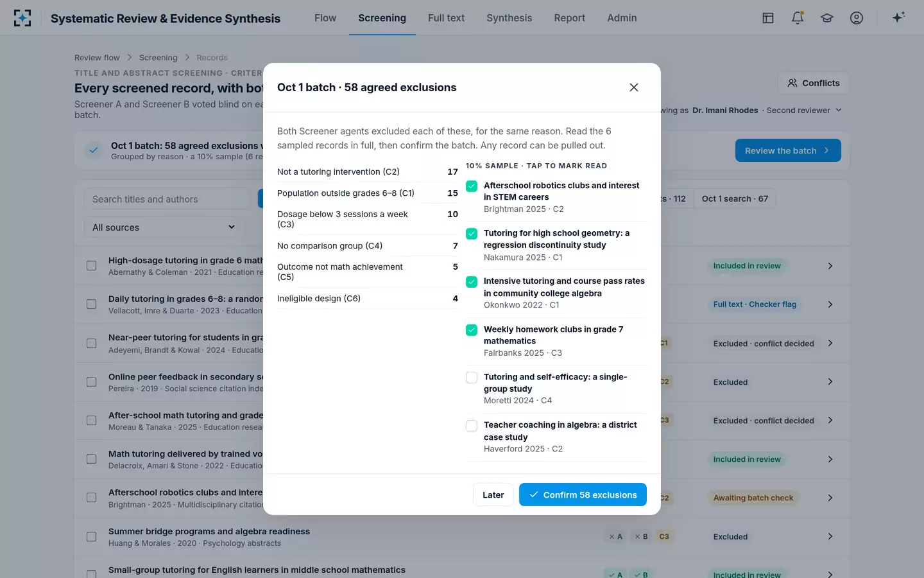Image resolution: width=924 pixels, height=578 pixels.
Task: Open the row arrow for Full text · Checker flag
Action: pos(830,304)
